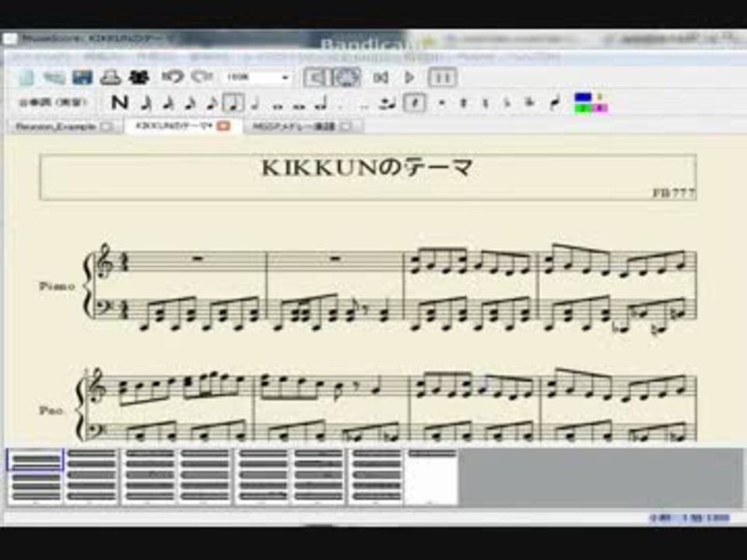Viewport: 747px width, 560px height.
Task: Select the 32nd note duration
Action: (x=168, y=103)
